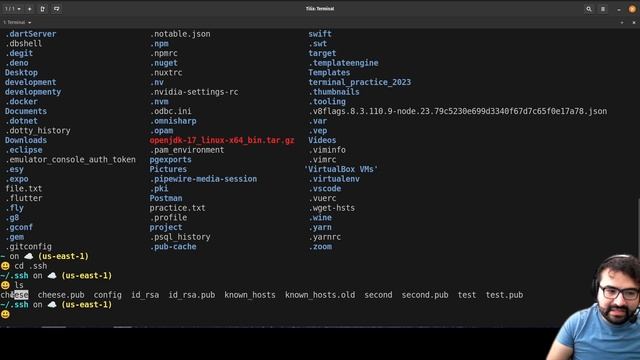Open the Tilix hamburger menu

(x=603, y=9)
